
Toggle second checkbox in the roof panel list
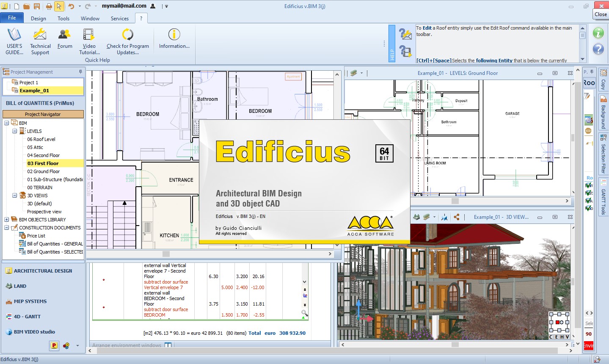pos(588,193)
